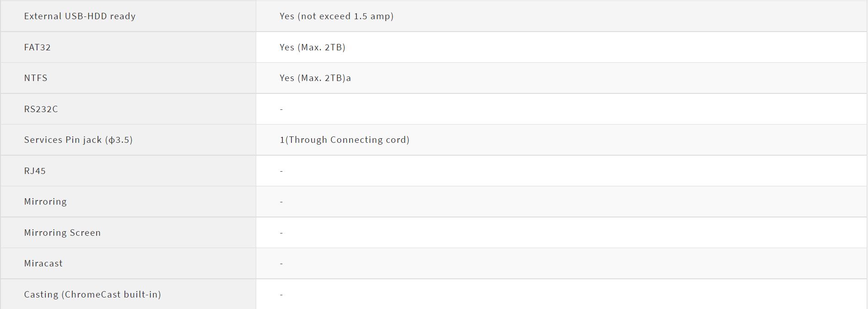The image size is (868, 309).
Task: Click the "Yes (not exceed 1.5 amp)" value
Action: click(x=336, y=16)
